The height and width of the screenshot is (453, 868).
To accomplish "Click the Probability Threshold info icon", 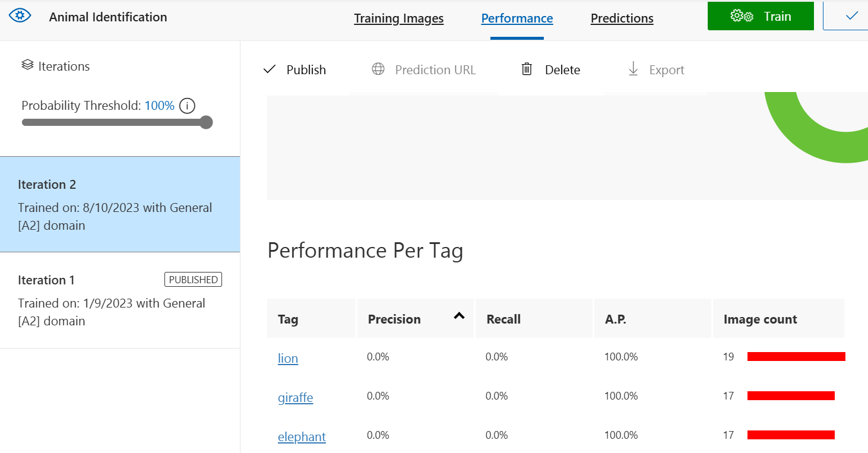I will click(187, 106).
